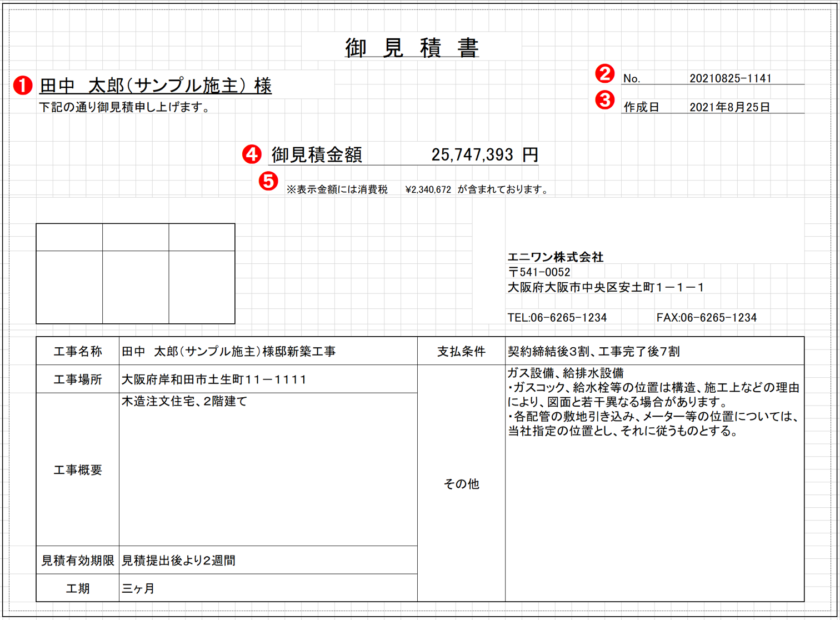Select the customer name 田中 太郎（サンプル施主）様
840x620 pixels.
pyautogui.click(x=154, y=85)
